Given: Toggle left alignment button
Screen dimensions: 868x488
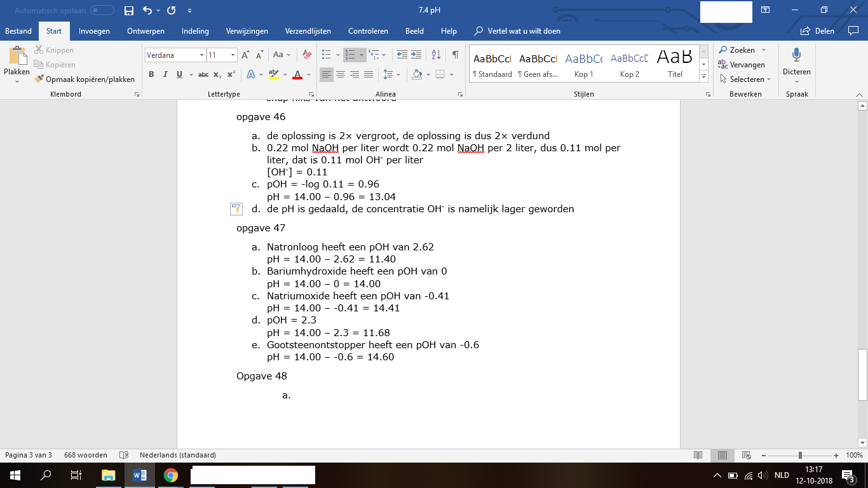Looking at the screenshot, I should coord(327,74).
